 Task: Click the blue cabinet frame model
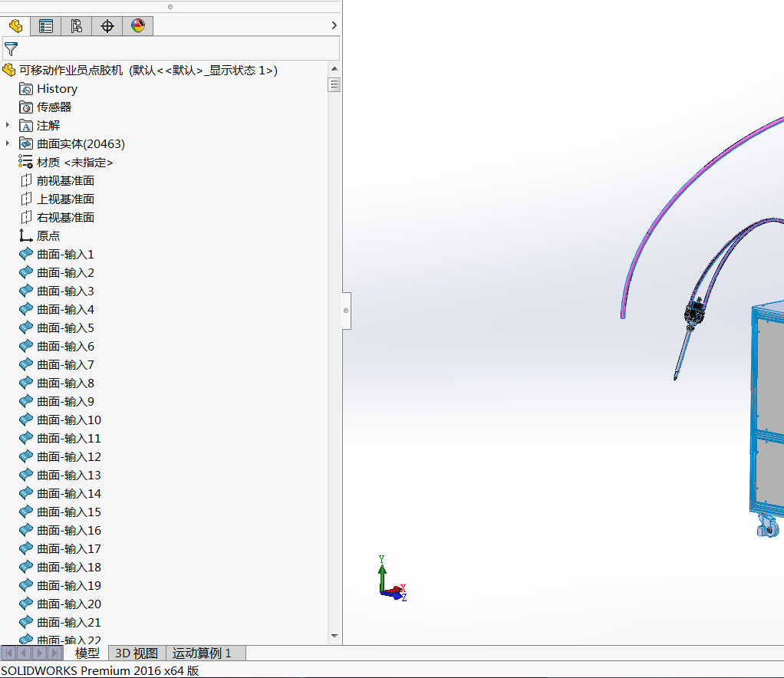(766, 410)
